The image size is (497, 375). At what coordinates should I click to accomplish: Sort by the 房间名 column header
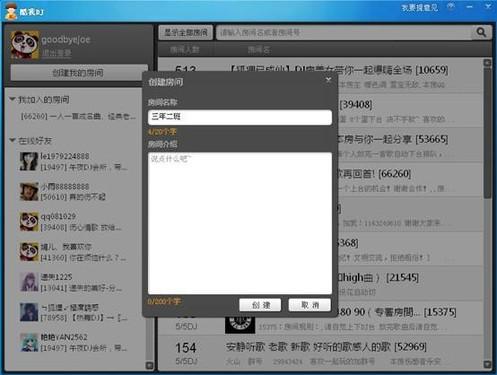pyautogui.click(x=259, y=50)
